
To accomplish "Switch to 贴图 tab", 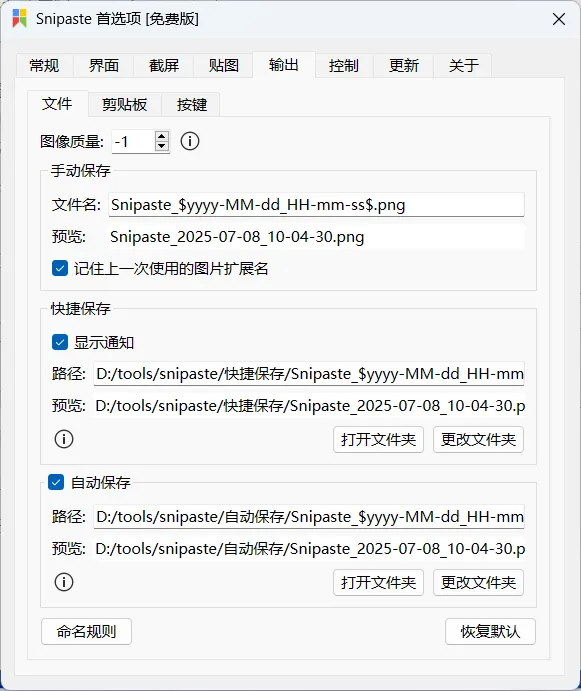I will [223, 66].
